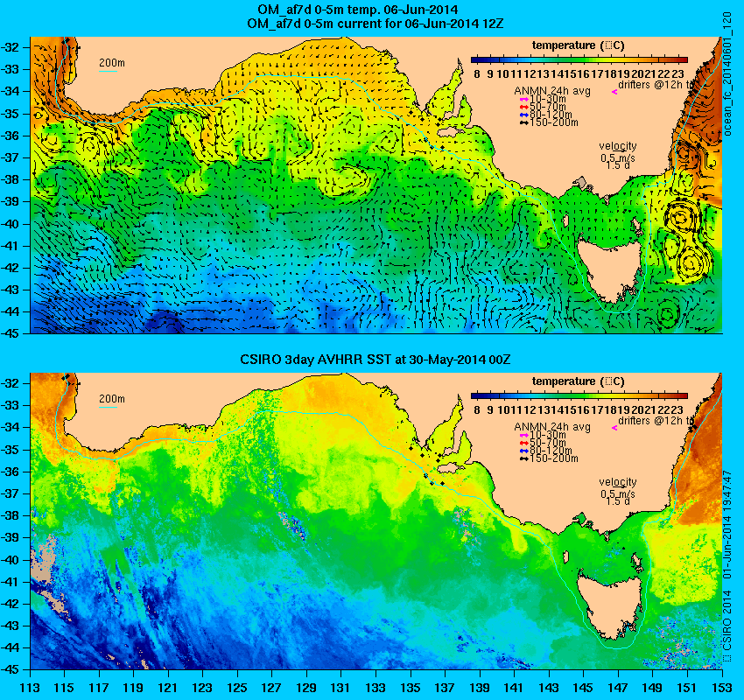Click longitude label 113
Screen dimensions: 744x700
click(30, 687)
